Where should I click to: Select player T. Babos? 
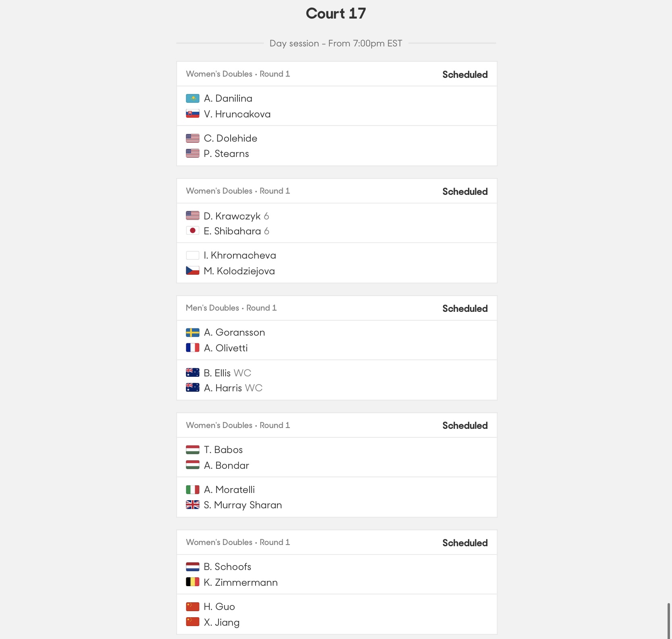tap(223, 450)
